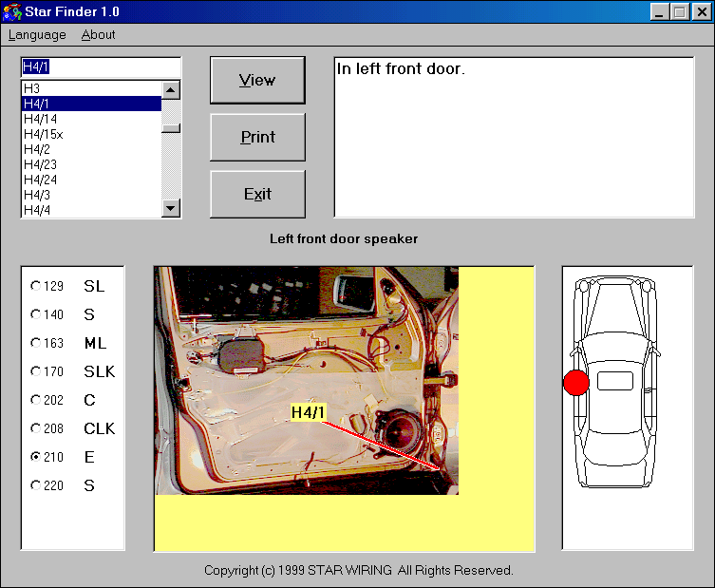The image size is (715, 588).
Task: Maximize the Star Finder window
Action: coord(680,11)
